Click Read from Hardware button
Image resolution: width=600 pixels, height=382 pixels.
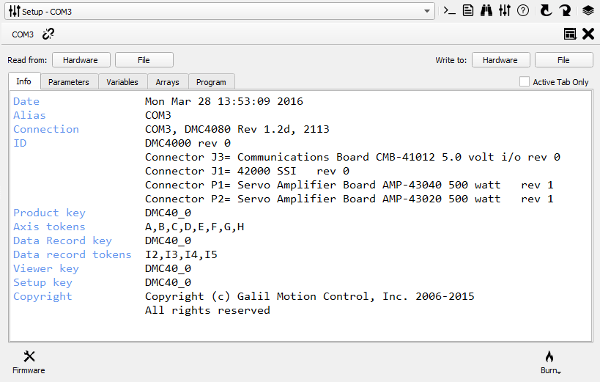(x=81, y=60)
